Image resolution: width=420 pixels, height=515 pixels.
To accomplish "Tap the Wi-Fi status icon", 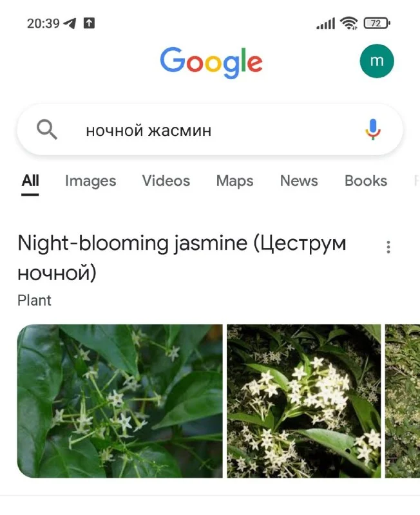I will pos(348,23).
